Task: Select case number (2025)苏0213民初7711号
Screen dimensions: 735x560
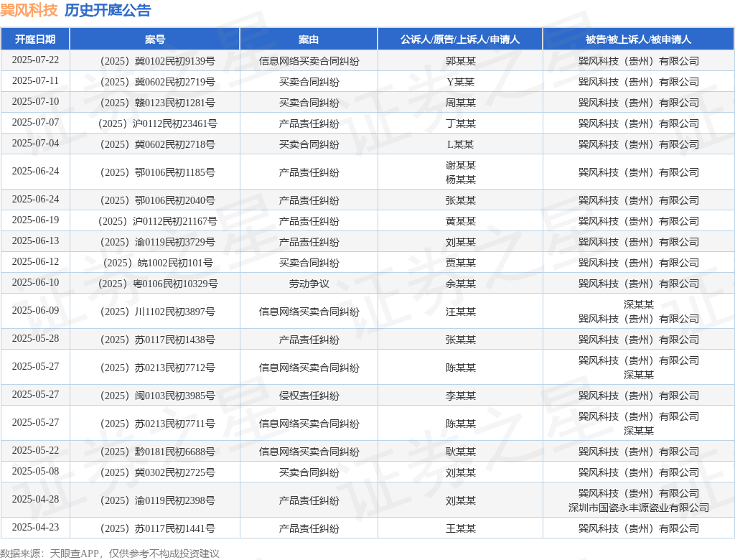Action: tap(157, 424)
